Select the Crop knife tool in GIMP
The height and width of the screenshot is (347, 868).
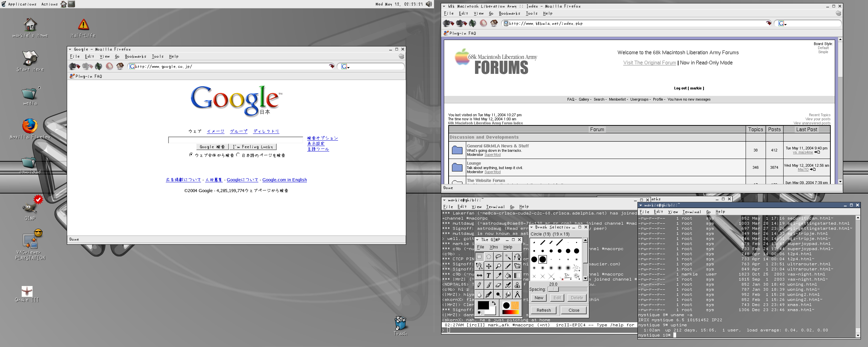(x=508, y=266)
